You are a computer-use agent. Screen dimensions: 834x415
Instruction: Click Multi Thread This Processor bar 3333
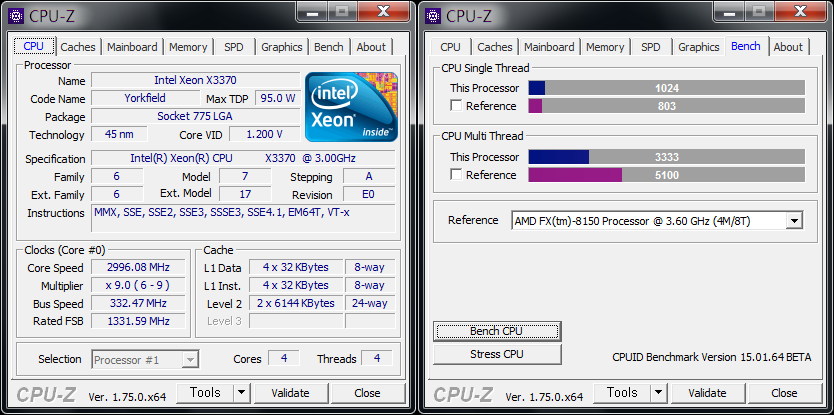[666, 157]
